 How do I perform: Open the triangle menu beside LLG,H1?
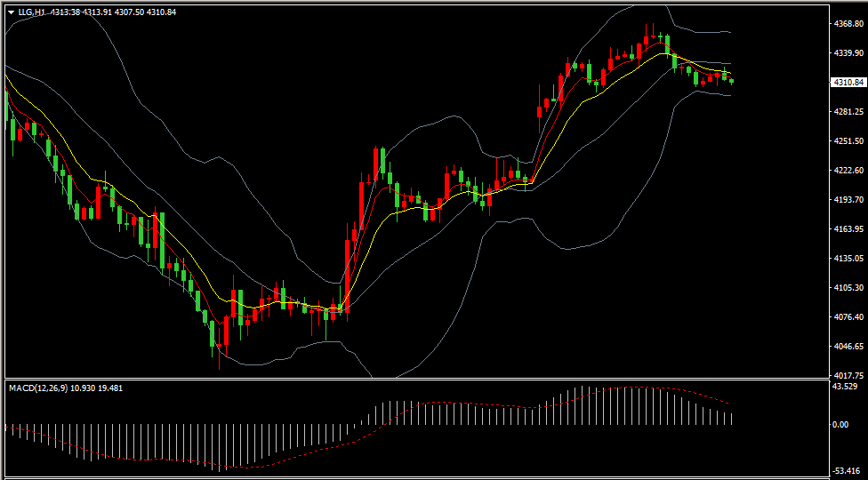pos(11,12)
